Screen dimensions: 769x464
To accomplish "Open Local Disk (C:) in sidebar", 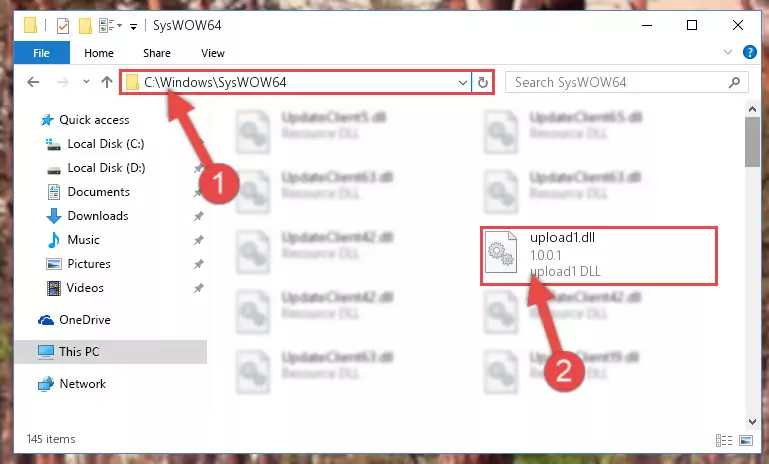I will pos(105,144).
